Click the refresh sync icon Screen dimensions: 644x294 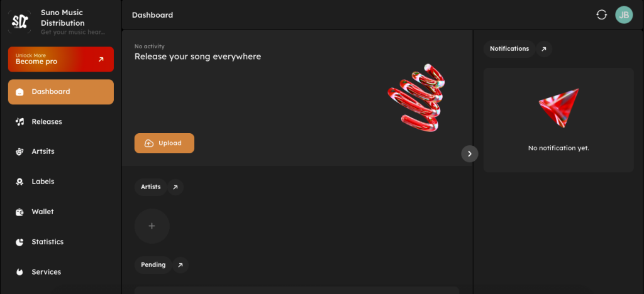tap(602, 15)
